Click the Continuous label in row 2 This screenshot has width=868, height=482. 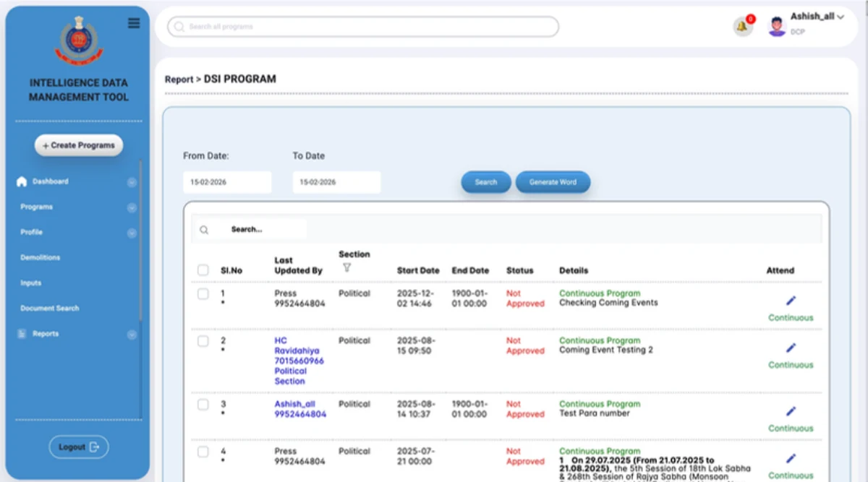[x=791, y=365]
